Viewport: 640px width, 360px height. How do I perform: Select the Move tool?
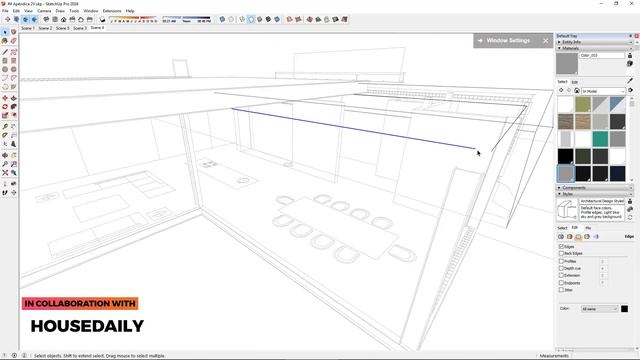coord(5,98)
